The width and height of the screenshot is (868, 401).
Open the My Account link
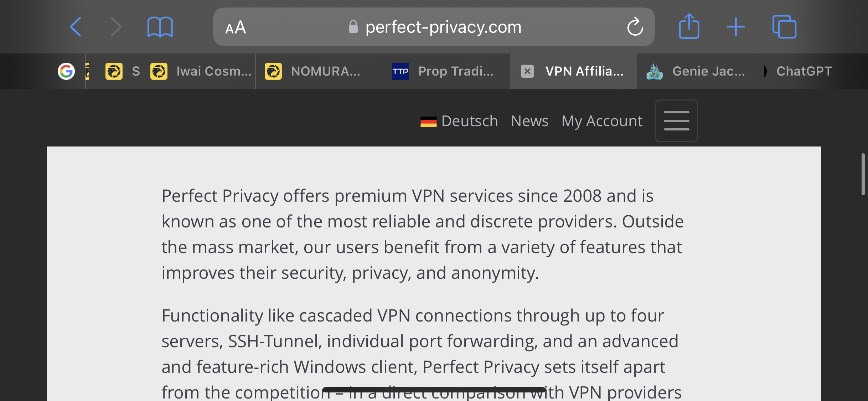click(x=602, y=121)
